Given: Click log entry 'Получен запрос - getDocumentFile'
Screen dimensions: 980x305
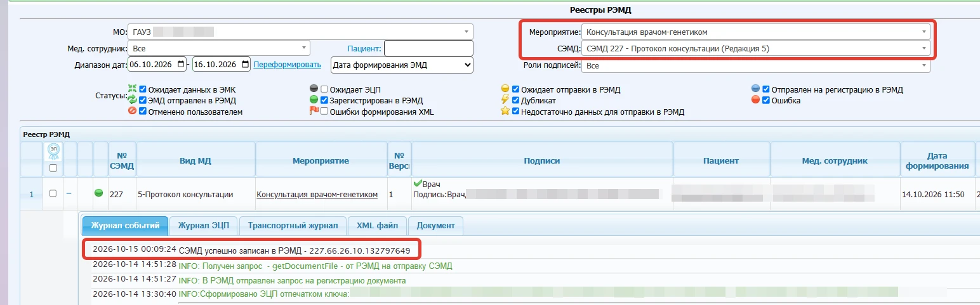Looking at the screenshot, I should [315, 266].
